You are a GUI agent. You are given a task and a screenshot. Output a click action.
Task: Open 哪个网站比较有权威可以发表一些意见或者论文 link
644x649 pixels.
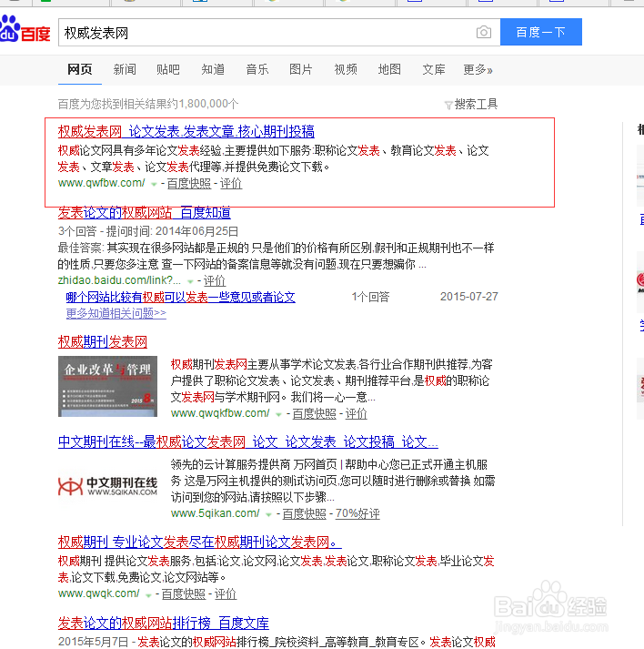coord(181,297)
